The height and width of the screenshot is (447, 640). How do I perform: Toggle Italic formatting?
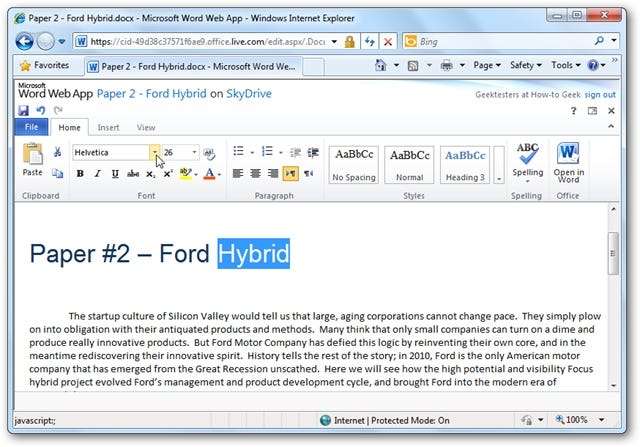coord(98,174)
